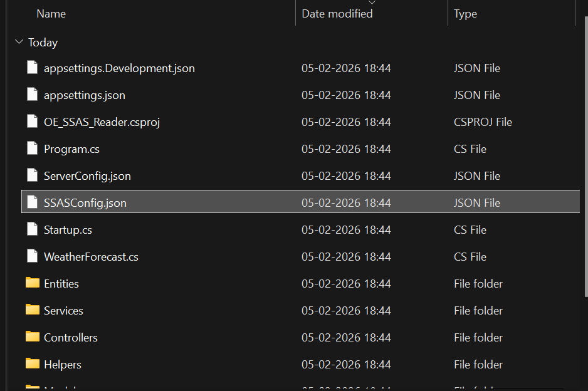The width and height of the screenshot is (588, 391).
Task: Select the SSASConfig.json file name
Action: [x=85, y=203]
